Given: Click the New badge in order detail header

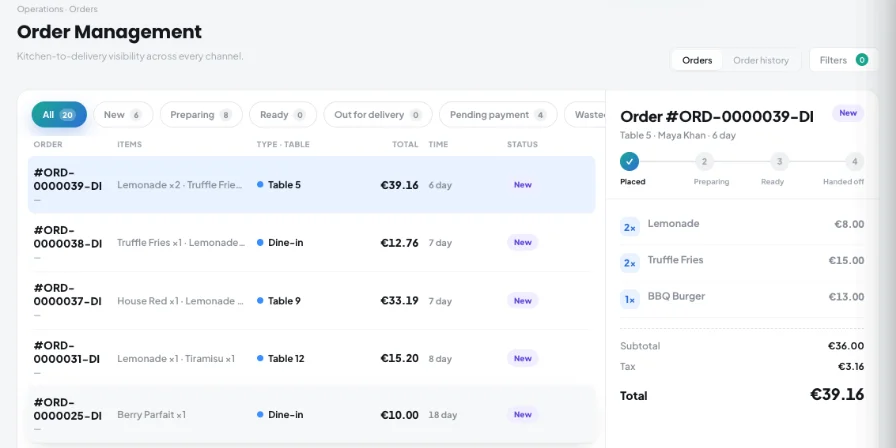Looking at the screenshot, I should tap(848, 113).
